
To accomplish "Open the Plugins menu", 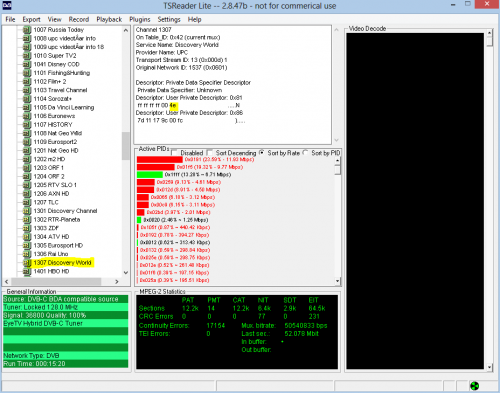I will pos(140,19).
